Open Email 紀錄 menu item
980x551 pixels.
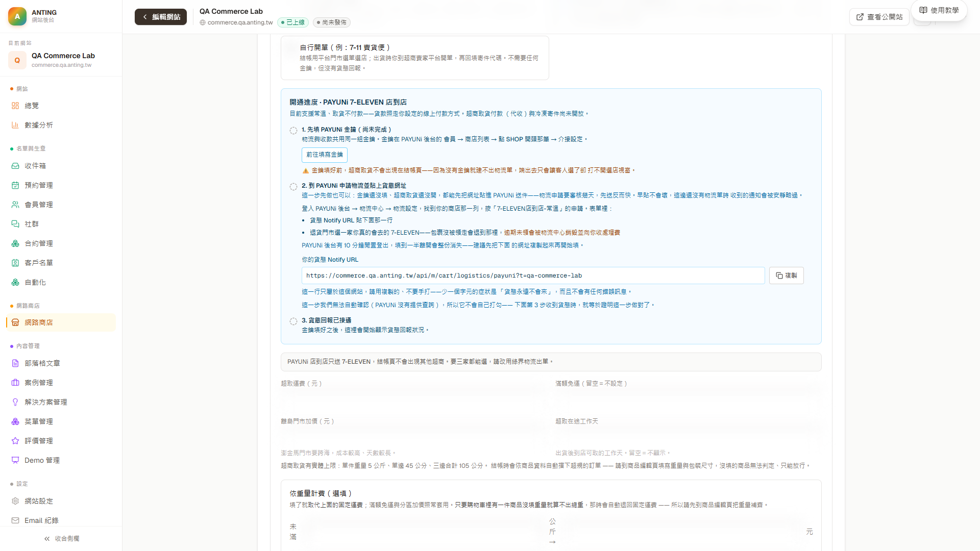[61, 520]
